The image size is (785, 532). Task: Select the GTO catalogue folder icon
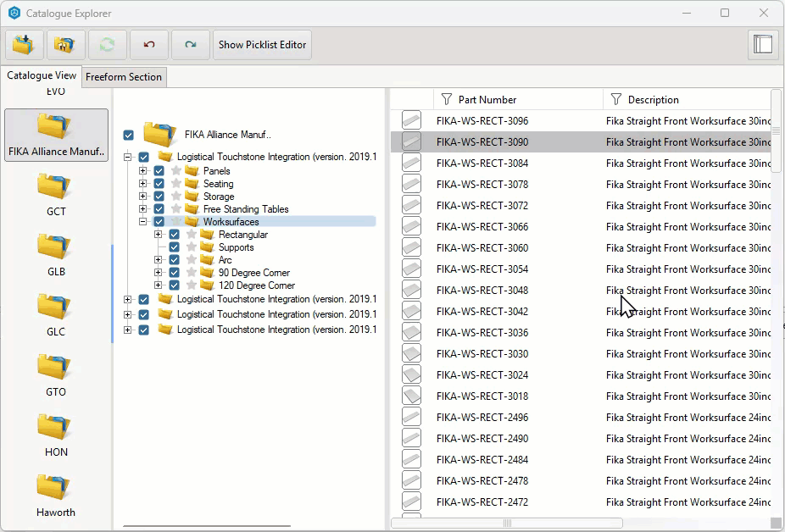53,366
